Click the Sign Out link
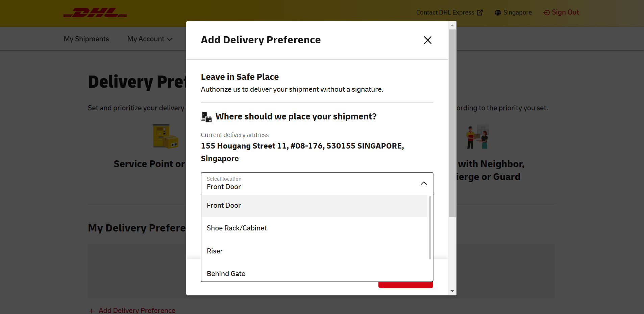The height and width of the screenshot is (314, 644). pos(565,12)
